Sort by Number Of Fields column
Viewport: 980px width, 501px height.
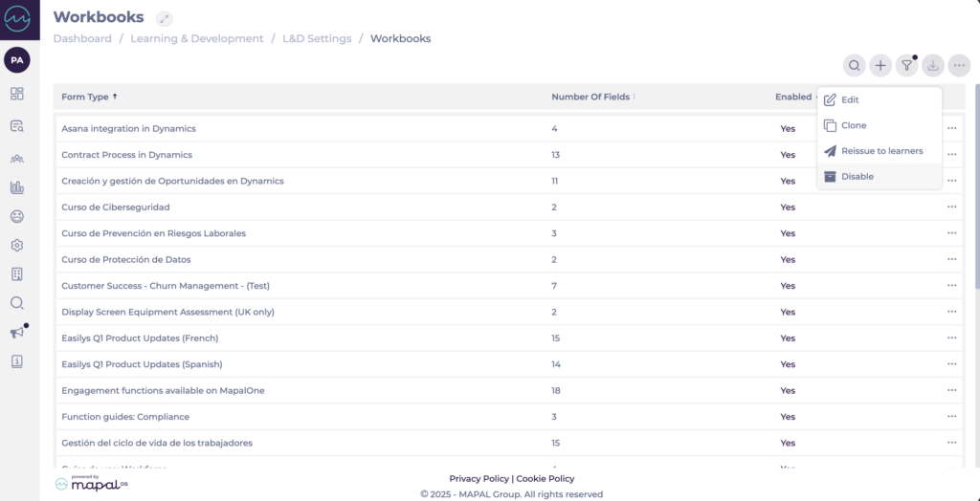(x=592, y=97)
